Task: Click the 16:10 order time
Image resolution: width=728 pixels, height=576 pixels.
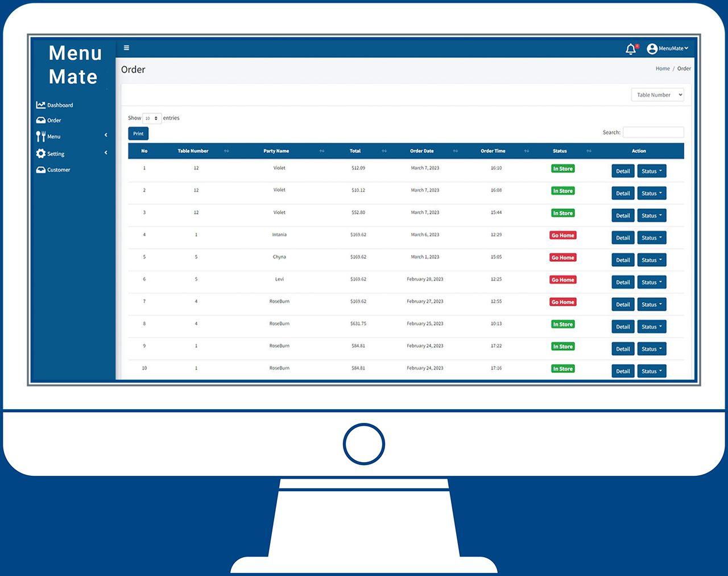Action: (x=496, y=168)
